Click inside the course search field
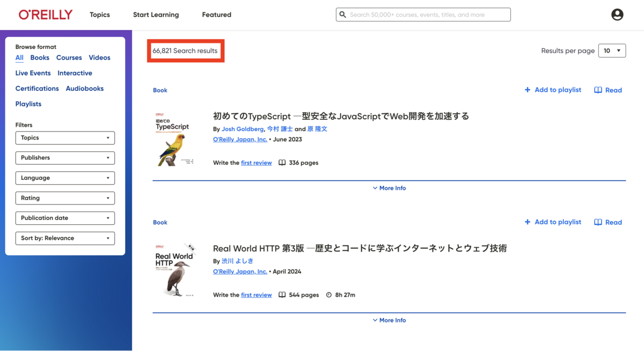Image resolution: width=644 pixels, height=351 pixels. (429, 14)
